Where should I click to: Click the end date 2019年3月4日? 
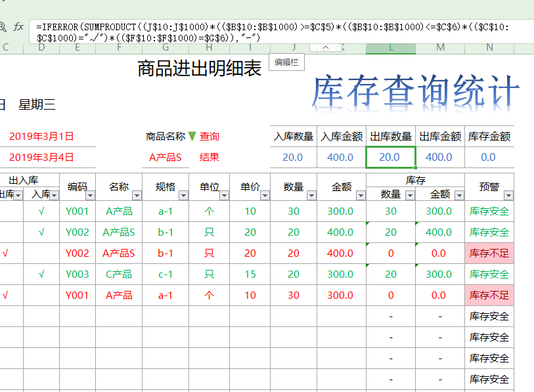click(x=41, y=158)
